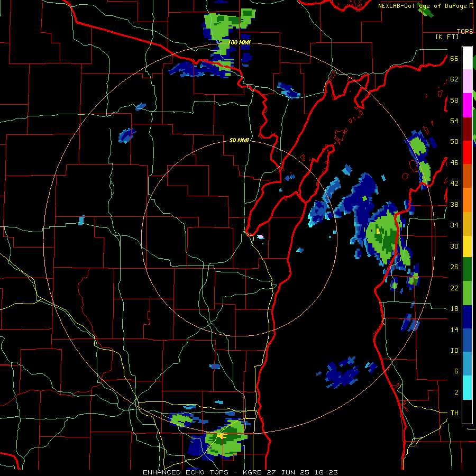Click the 10 legend value

click(454, 351)
